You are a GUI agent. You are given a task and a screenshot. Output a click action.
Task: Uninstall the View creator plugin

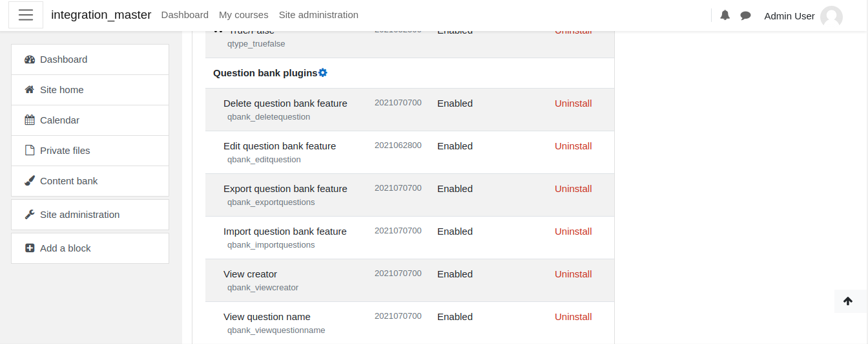point(573,274)
